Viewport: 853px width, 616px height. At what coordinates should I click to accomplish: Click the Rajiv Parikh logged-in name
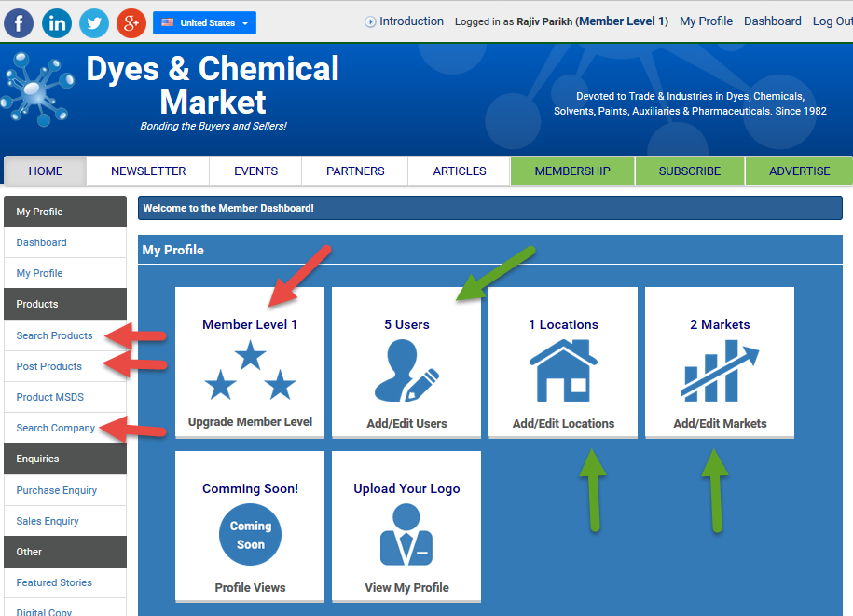(x=544, y=21)
